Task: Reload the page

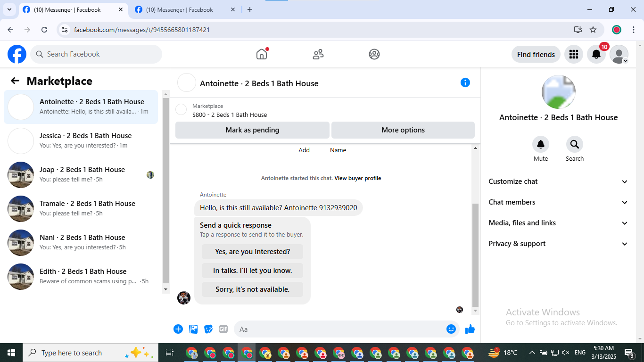Action: 44,30
